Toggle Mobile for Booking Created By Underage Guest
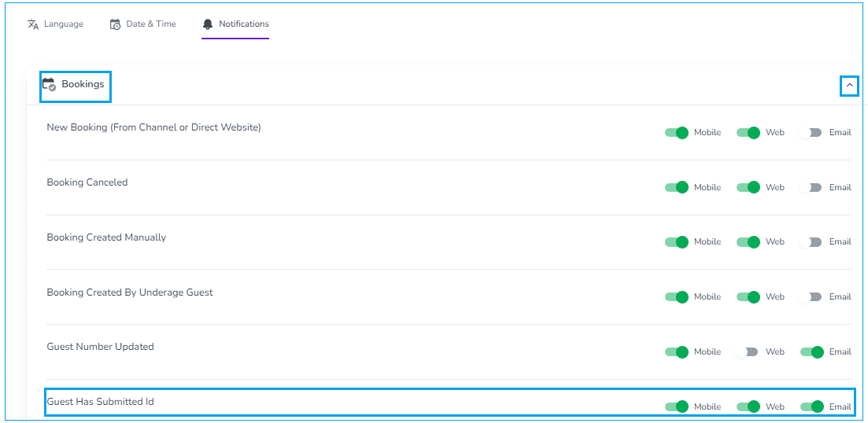 click(677, 297)
